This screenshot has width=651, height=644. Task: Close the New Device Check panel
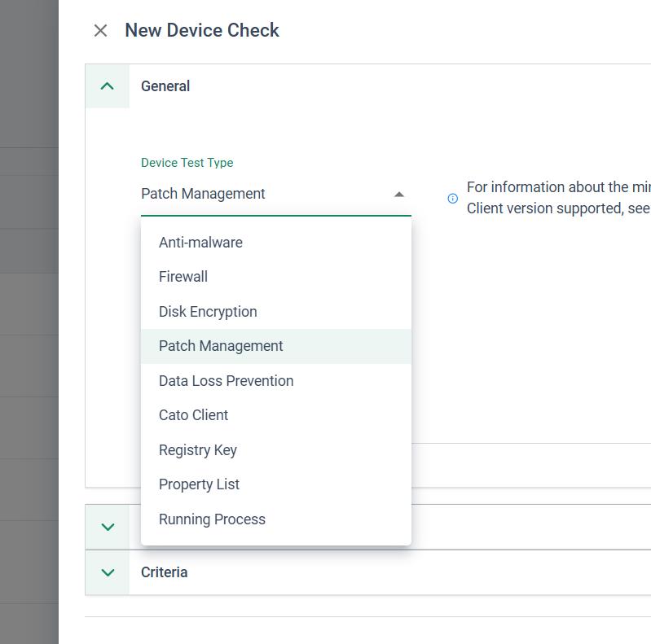(100, 31)
